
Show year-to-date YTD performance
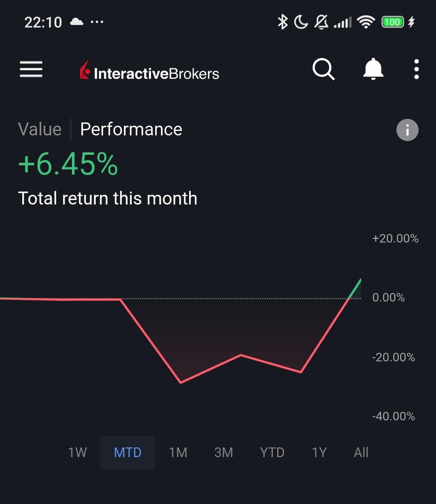point(272,452)
